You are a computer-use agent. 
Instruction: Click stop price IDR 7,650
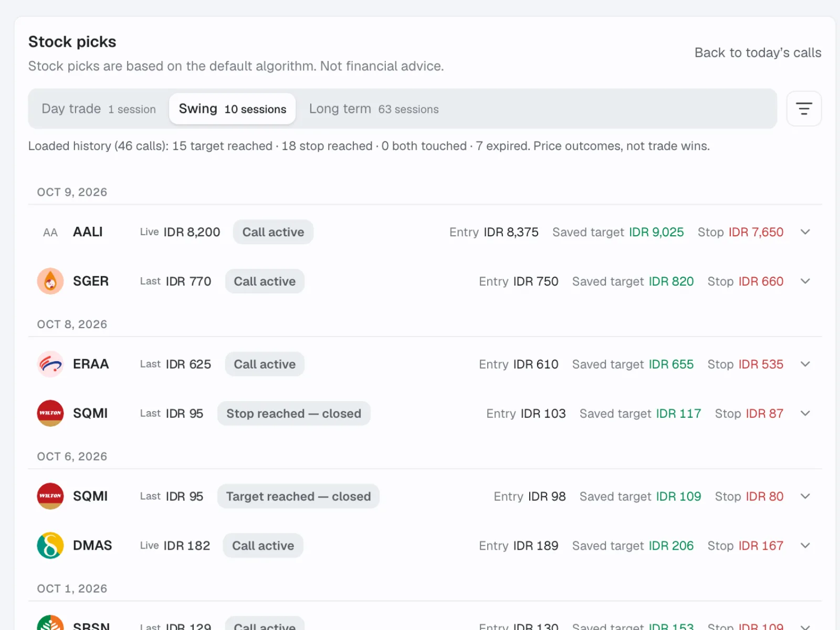pyautogui.click(x=756, y=232)
